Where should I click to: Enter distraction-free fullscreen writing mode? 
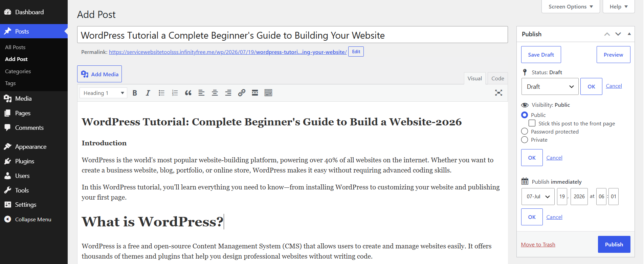point(498,93)
